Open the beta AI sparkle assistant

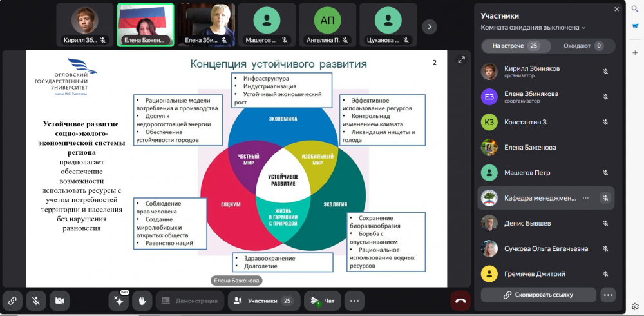click(x=118, y=301)
